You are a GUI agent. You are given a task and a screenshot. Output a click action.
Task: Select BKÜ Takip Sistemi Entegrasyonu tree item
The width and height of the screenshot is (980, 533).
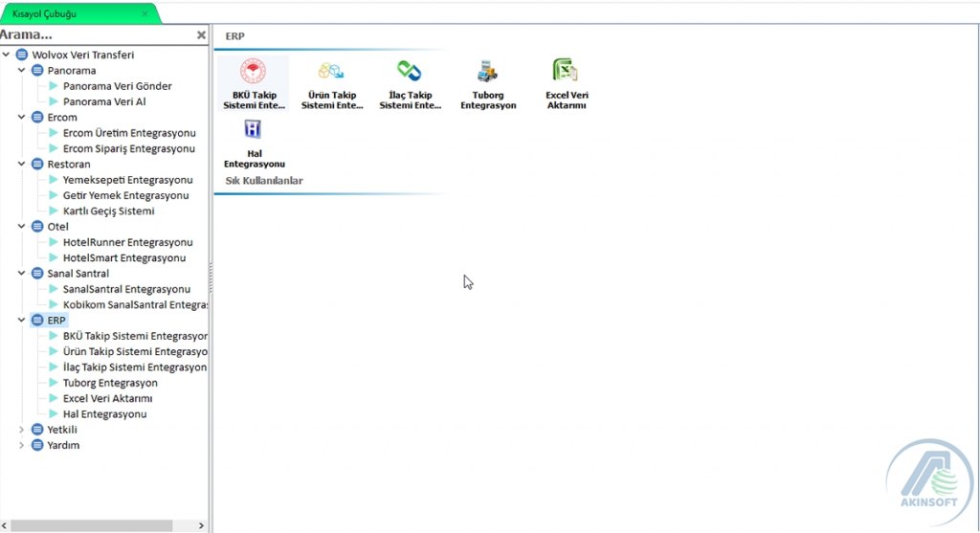[135, 336]
